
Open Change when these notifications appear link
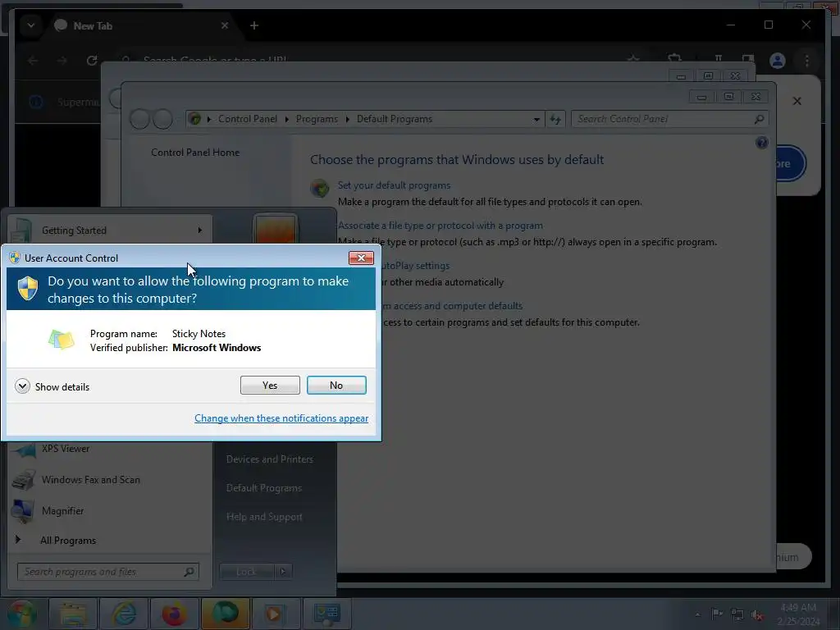[x=281, y=418]
